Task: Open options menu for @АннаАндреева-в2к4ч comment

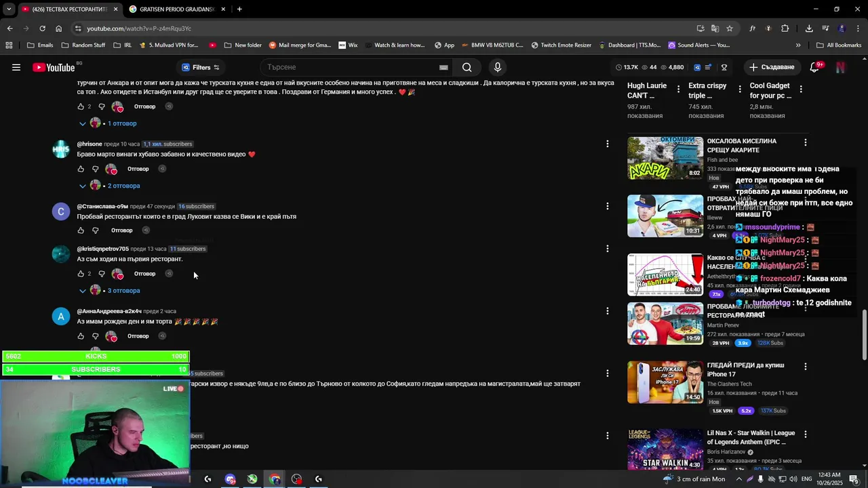Action: [608, 311]
